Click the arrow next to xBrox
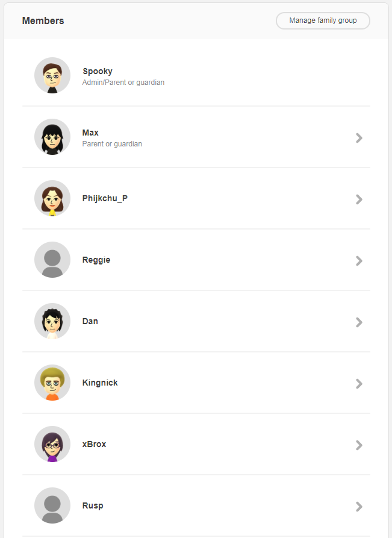This screenshot has width=392, height=538. (359, 445)
